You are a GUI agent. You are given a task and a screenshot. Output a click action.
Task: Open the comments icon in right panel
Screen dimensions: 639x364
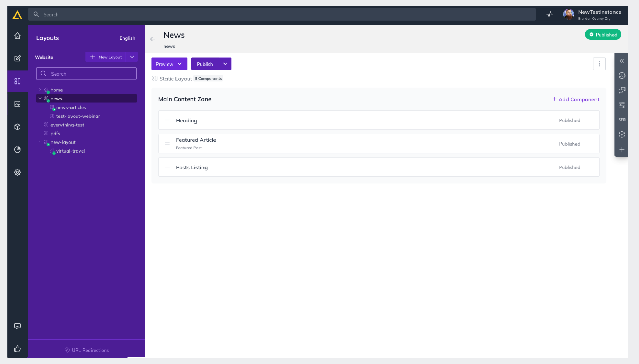pyautogui.click(x=622, y=90)
